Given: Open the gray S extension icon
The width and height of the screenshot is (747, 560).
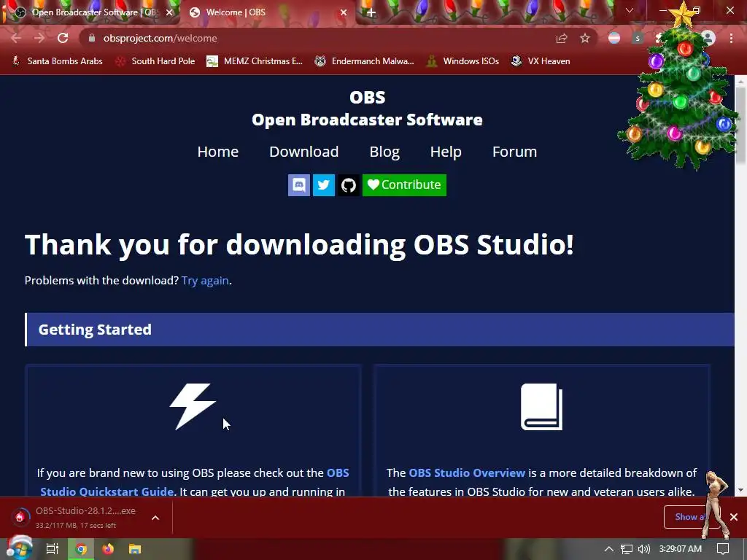Looking at the screenshot, I should [638, 38].
